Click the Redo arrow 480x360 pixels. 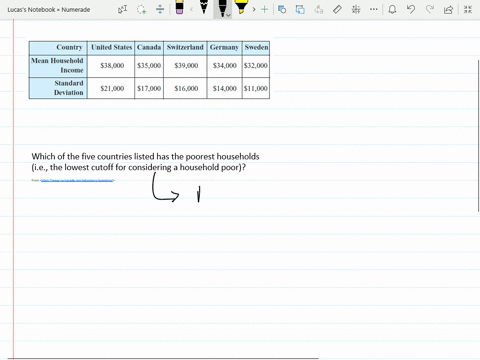430,9
